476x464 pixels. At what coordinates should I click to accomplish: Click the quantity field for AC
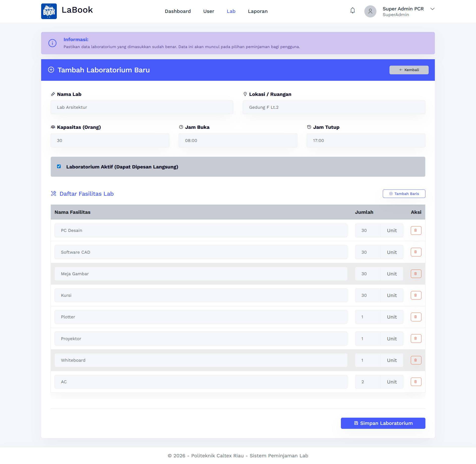368,382
